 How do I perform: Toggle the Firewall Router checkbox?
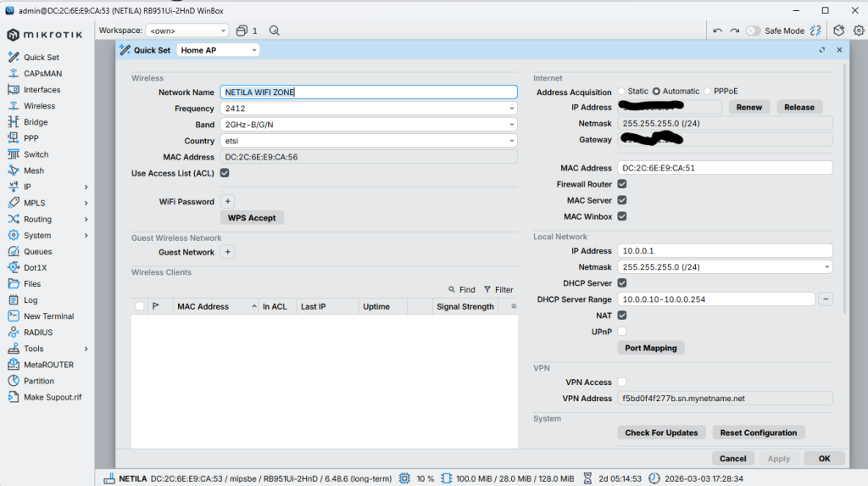tap(622, 184)
